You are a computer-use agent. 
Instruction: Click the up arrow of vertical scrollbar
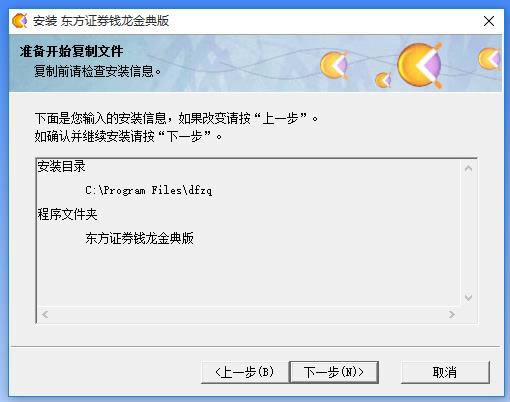coord(468,168)
